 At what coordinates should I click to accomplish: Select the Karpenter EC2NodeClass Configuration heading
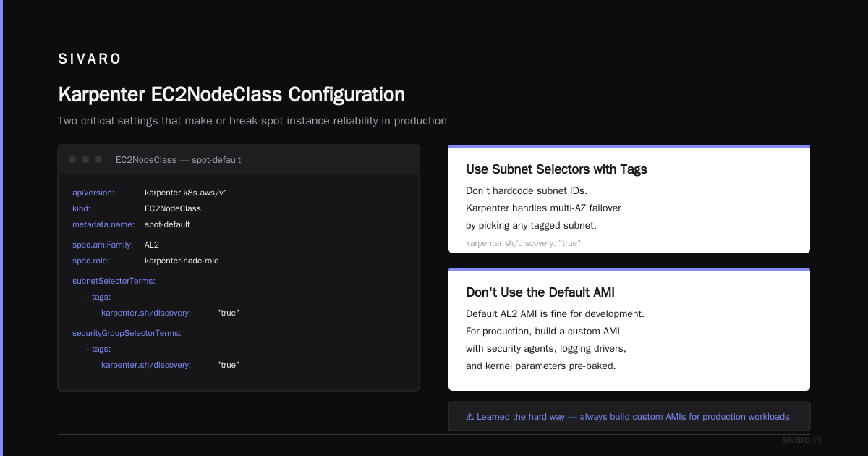231,95
